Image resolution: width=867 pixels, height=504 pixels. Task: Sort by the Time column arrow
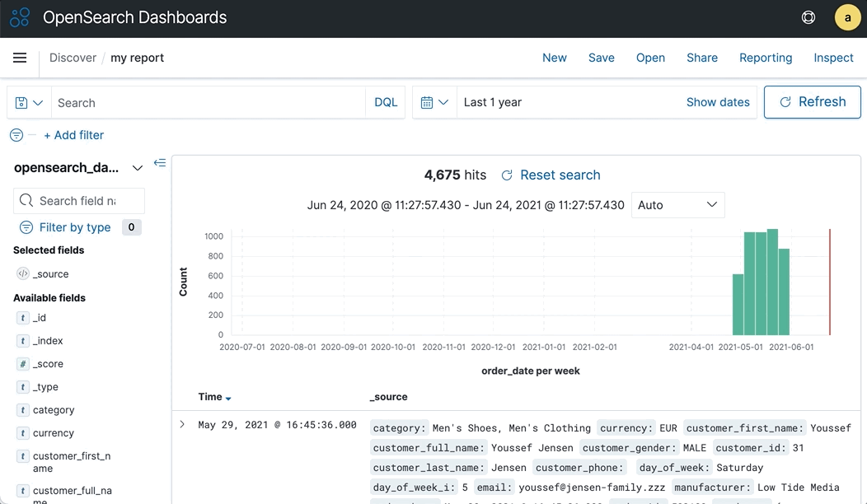(228, 398)
